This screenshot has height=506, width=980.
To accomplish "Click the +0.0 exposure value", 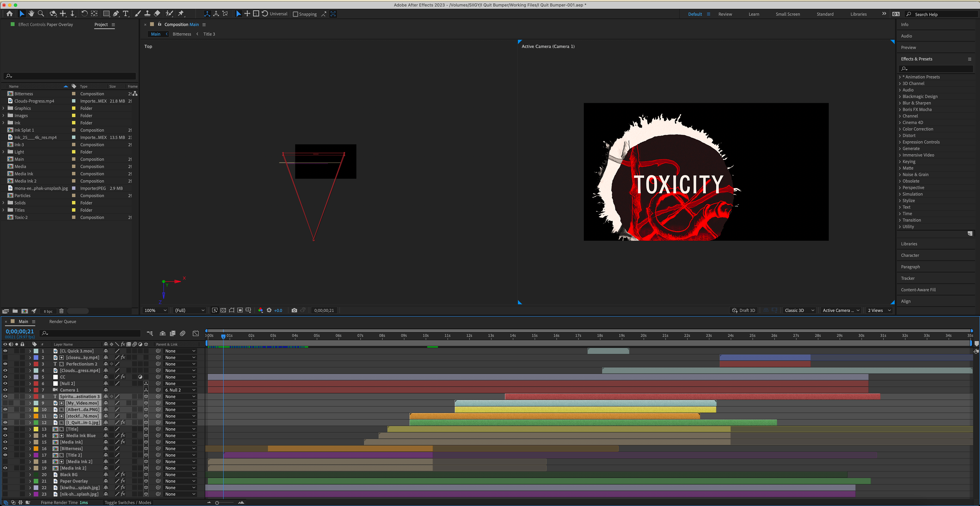I will point(278,311).
